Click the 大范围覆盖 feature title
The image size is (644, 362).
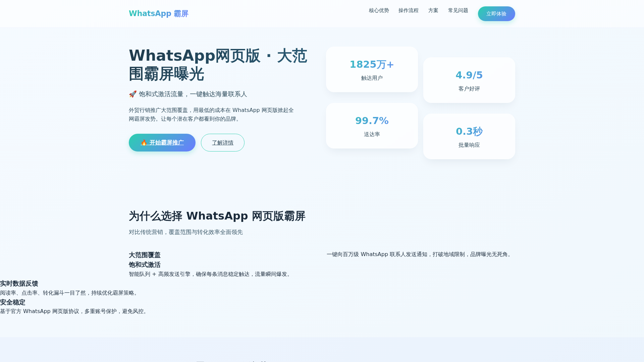click(145, 255)
